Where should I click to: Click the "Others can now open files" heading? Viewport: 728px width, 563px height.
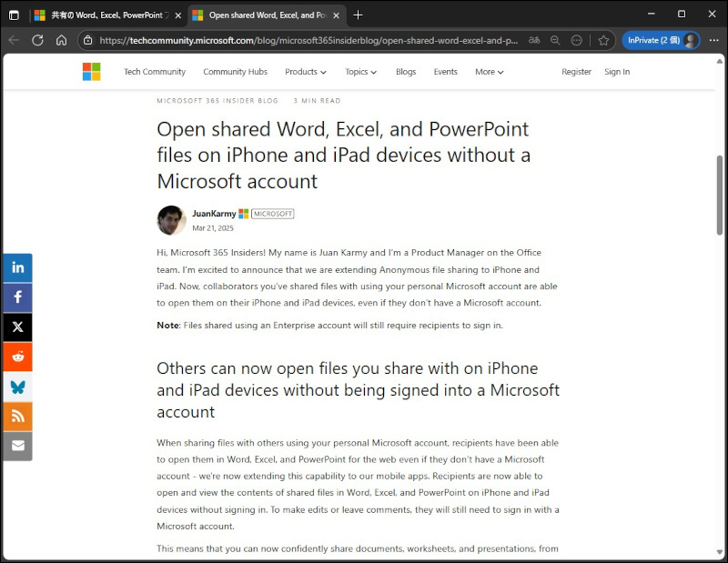click(x=358, y=390)
